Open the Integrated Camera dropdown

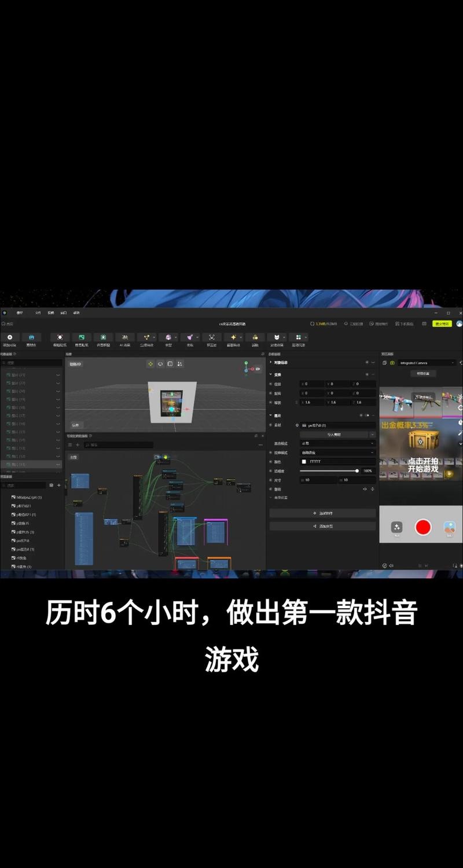427,363
